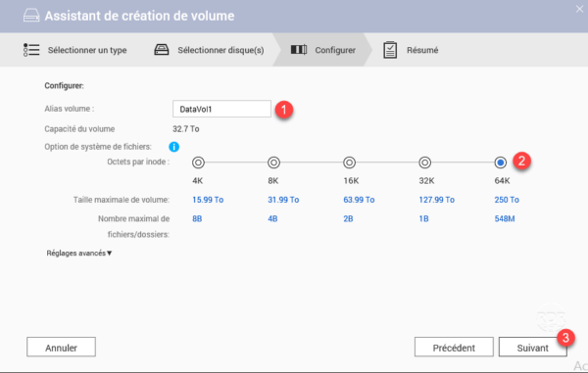Viewport: 588px width, 373px height.
Task: Click the list icon beside Sélectionner un type
Action: click(x=31, y=50)
